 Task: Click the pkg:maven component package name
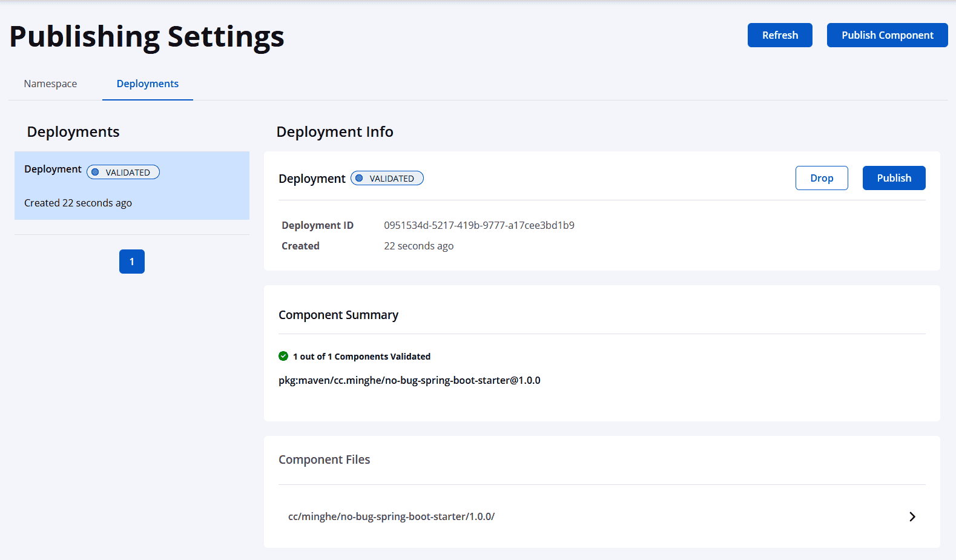(409, 380)
